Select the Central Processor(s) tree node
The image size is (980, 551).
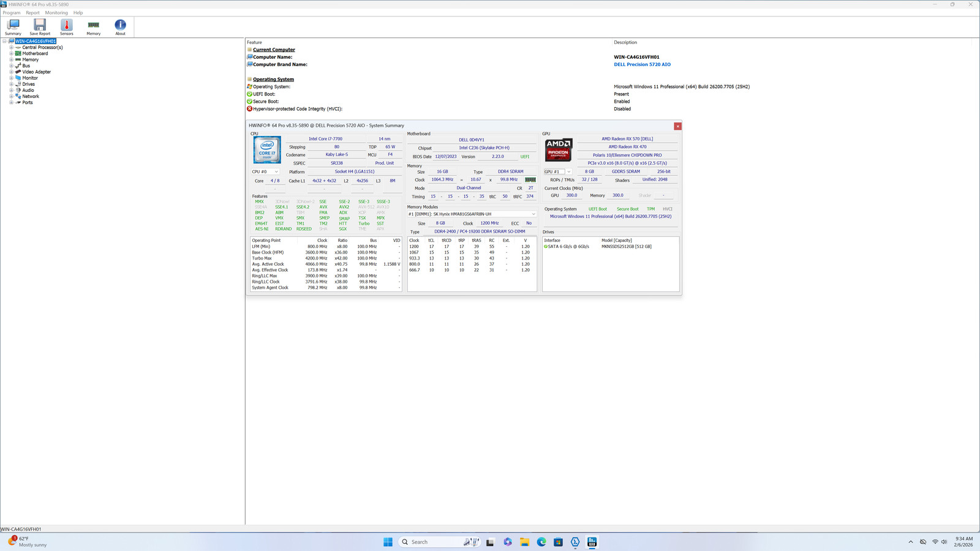coord(42,47)
